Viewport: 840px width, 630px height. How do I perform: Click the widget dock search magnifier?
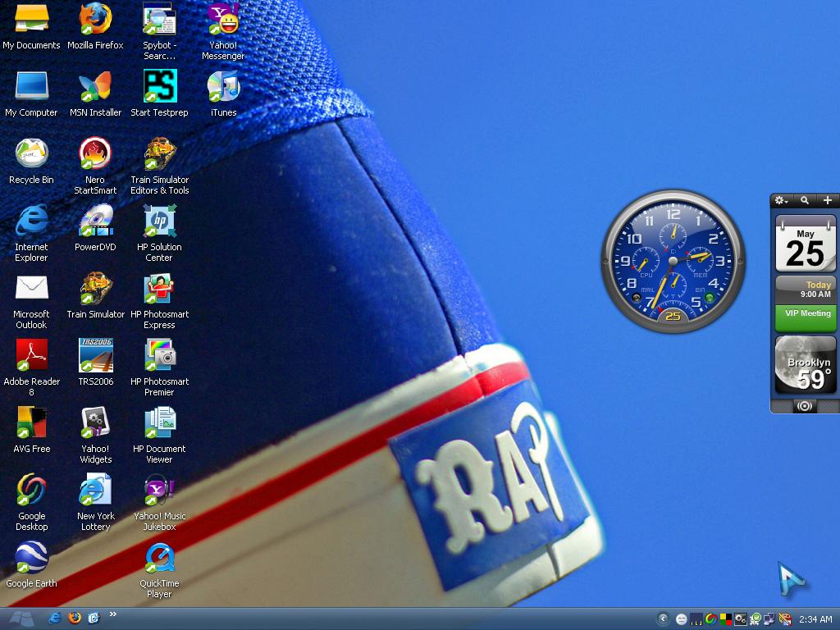(805, 200)
